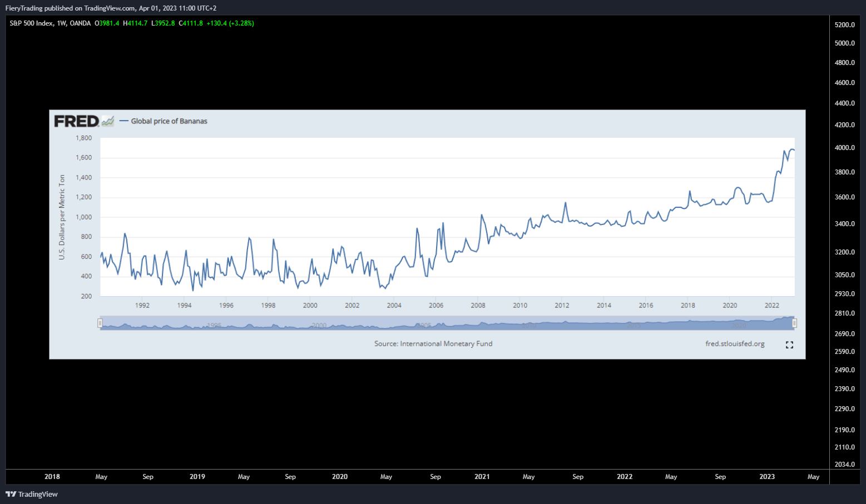866x504 pixels.
Task: Click the 'Global price of Bananas' legend entry
Action: click(164, 121)
